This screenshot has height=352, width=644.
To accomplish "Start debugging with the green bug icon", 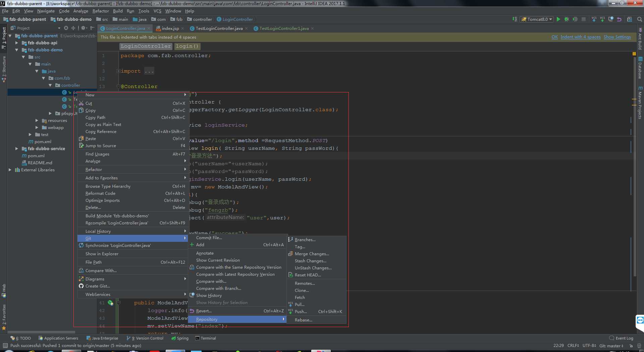I will (567, 19).
